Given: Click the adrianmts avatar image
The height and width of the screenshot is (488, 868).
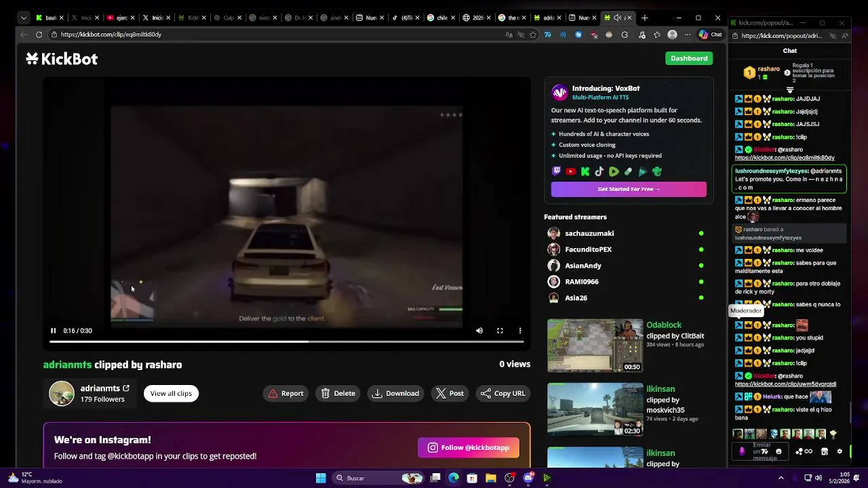Looking at the screenshot, I should [62, 393].
